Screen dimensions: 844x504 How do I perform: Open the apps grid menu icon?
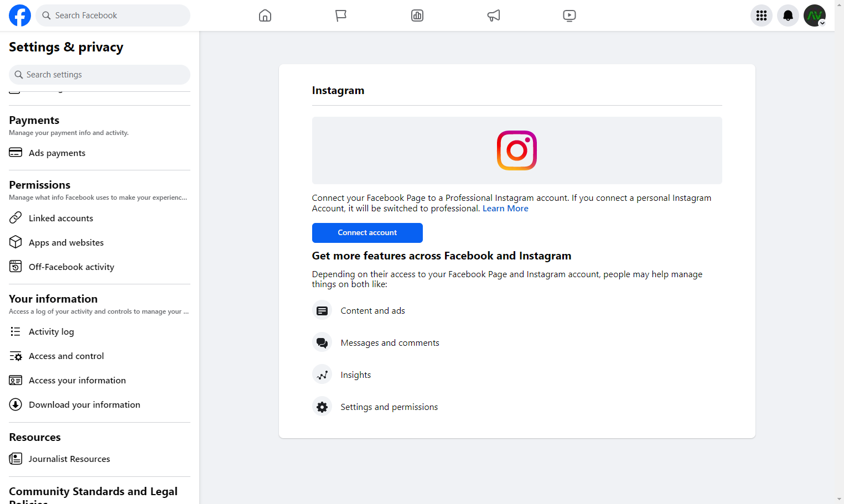point(762,15)
